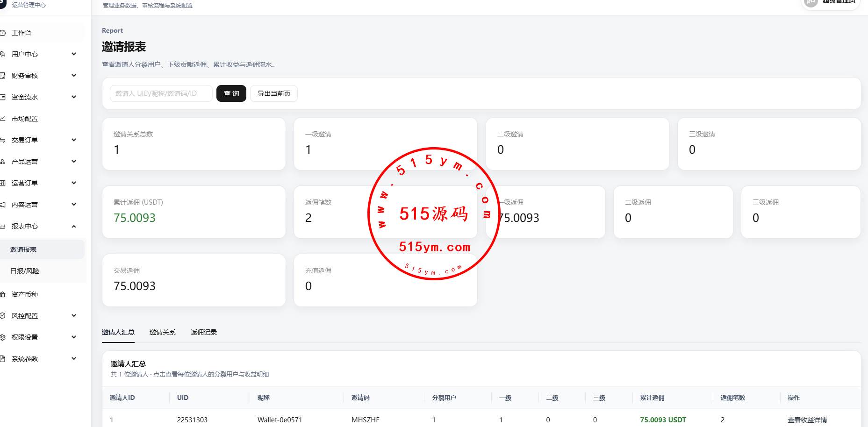Click the 昵称 column header
868x427 pixels.
click(264, 398)
